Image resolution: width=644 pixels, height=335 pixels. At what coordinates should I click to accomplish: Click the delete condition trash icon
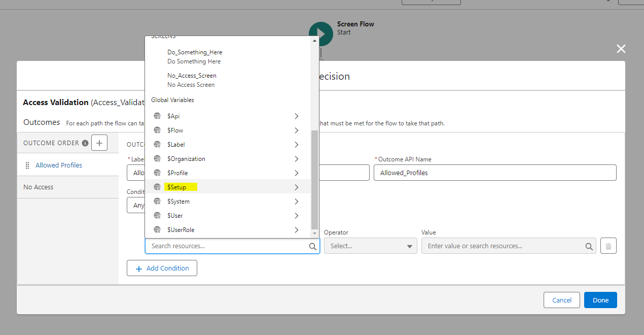click(x=608, y=246)
